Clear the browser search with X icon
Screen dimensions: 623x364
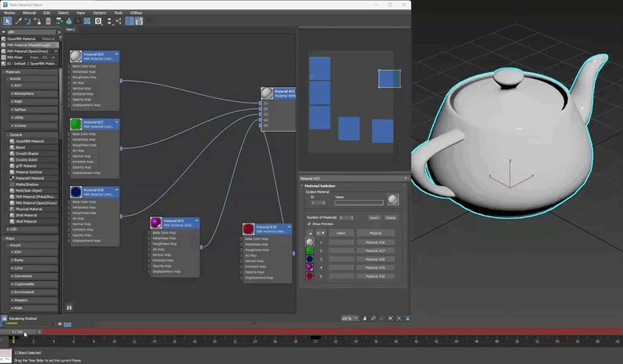click(x=59, y=32)
